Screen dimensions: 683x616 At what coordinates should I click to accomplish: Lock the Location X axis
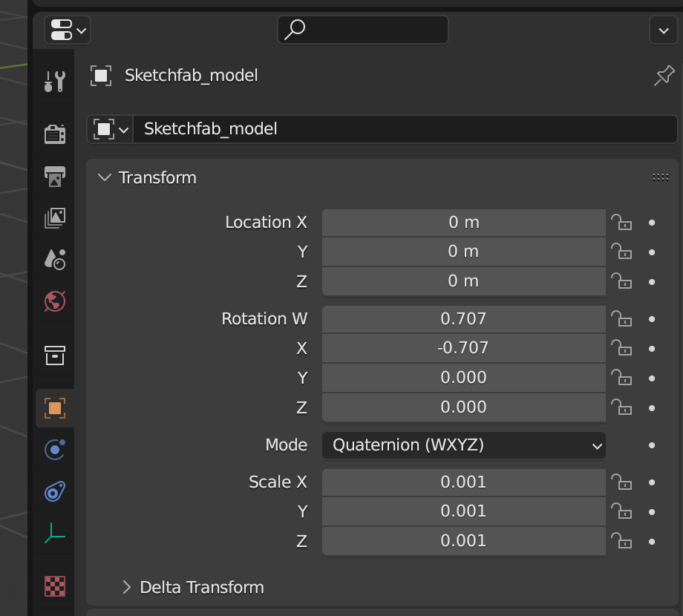(x=621, y=222)
